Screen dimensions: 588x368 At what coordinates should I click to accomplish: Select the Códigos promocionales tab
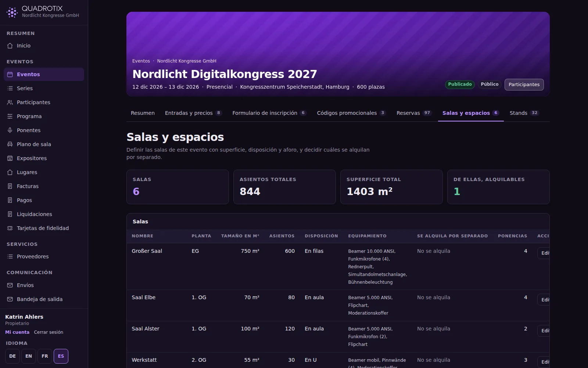click(352, 113)
